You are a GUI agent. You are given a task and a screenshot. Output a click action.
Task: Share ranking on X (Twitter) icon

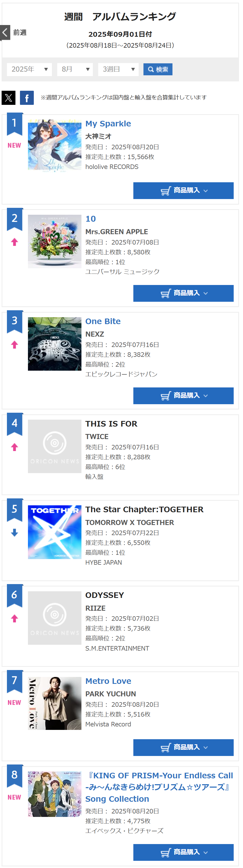[x=9, y=98]
